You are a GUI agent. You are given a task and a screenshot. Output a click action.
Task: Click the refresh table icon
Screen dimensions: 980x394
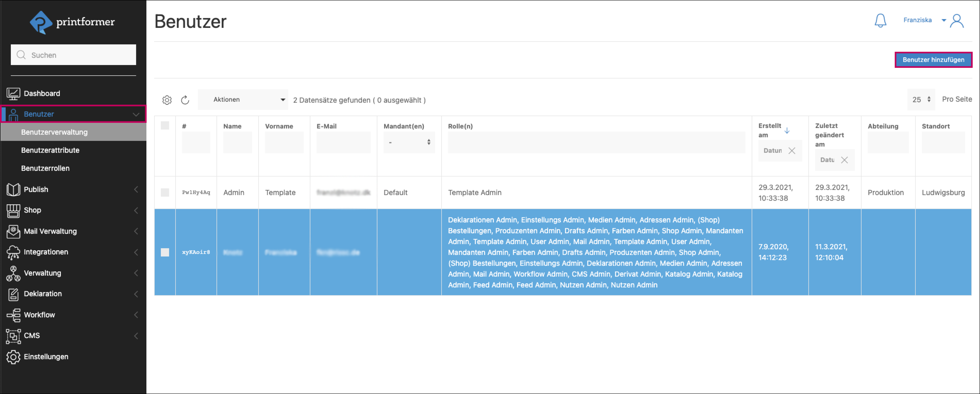(185, 100)
